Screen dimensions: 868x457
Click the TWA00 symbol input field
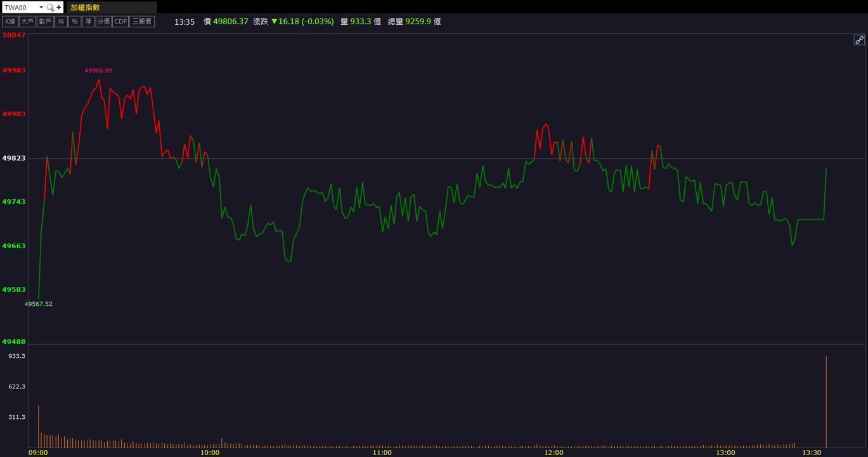pyautogui.click(x=20, y=8)
